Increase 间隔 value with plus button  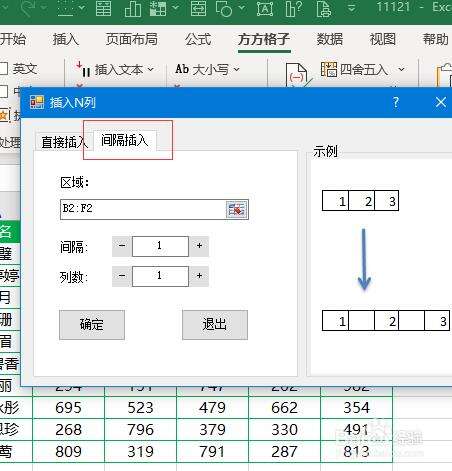coord(199,246)
